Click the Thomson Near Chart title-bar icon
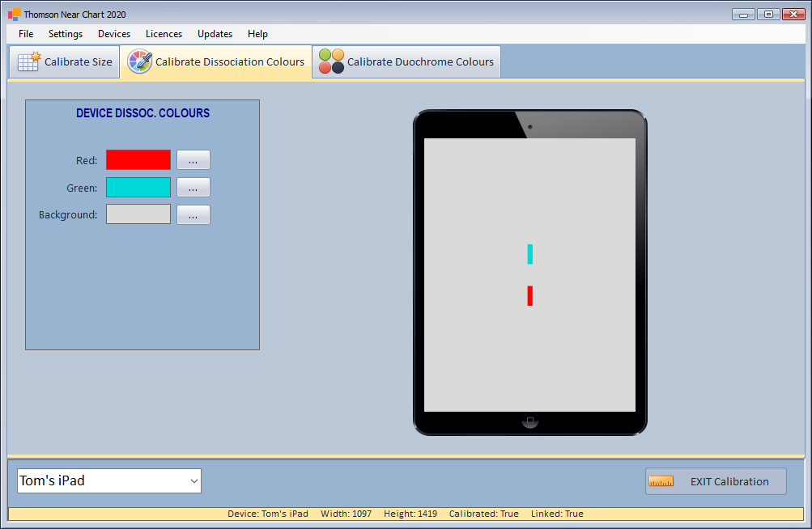Viewport: 812px width, 529px height. 14,14
